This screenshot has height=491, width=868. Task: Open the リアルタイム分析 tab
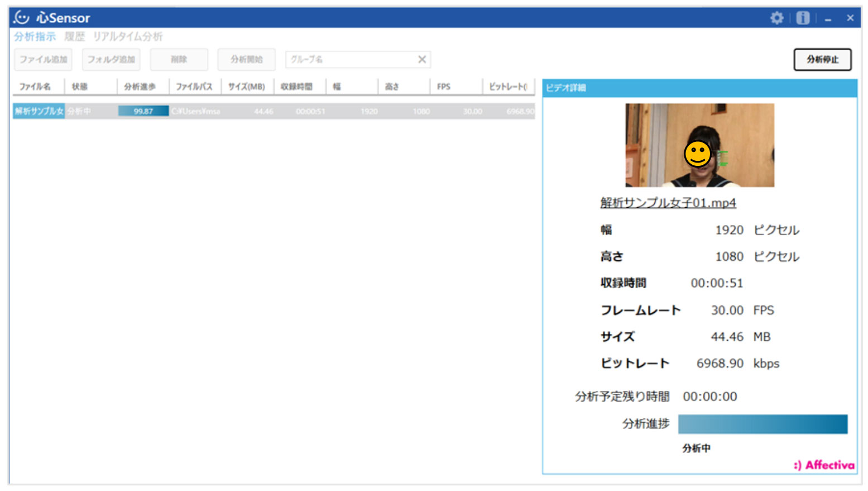click(x=128, y=37)
